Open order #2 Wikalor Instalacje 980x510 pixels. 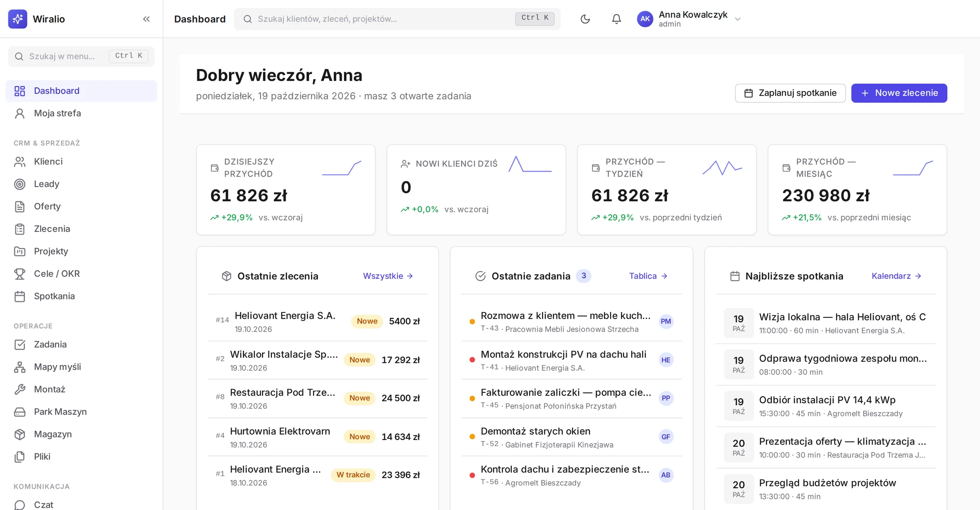[x=317, y=360]
